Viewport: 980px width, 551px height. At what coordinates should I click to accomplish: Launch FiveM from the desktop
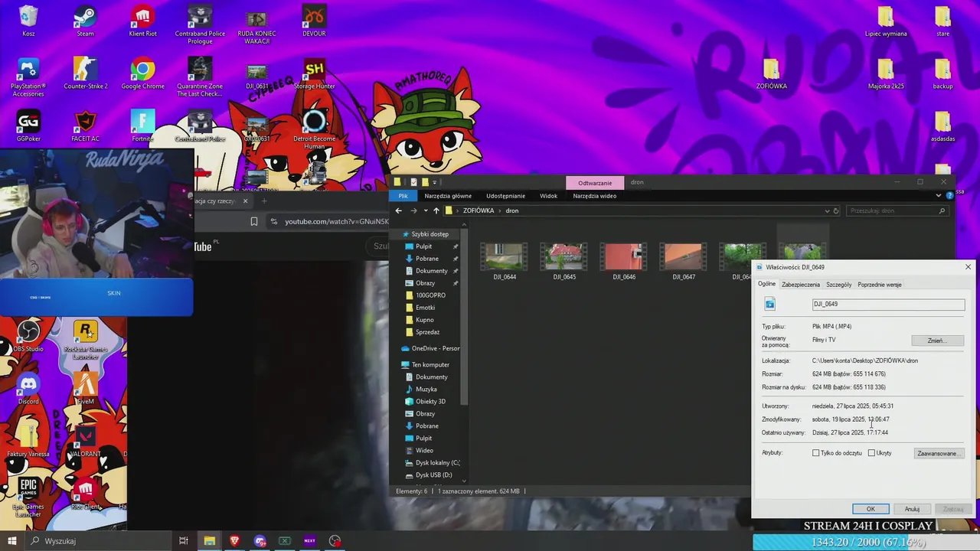click(x=85, y=390)
